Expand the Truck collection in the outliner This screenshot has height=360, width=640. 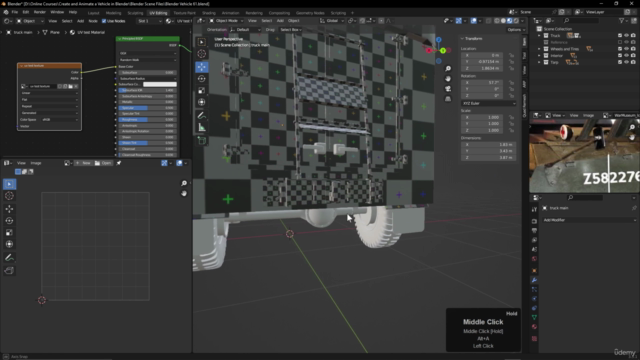tap(539, 36)
